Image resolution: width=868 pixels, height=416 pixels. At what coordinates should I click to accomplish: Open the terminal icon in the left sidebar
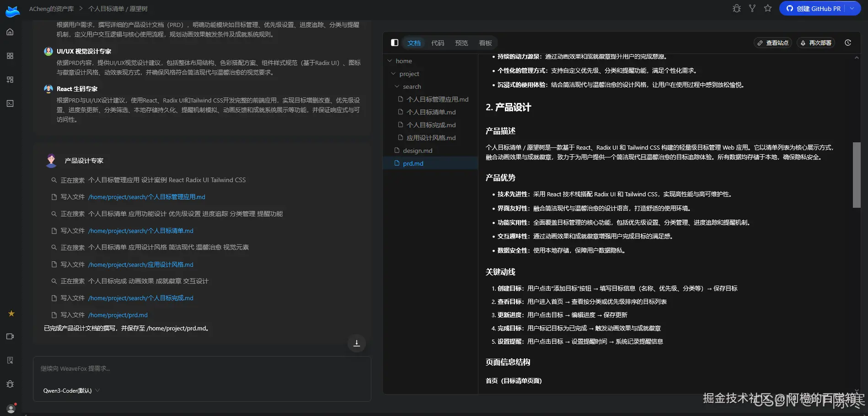point(10,103)
